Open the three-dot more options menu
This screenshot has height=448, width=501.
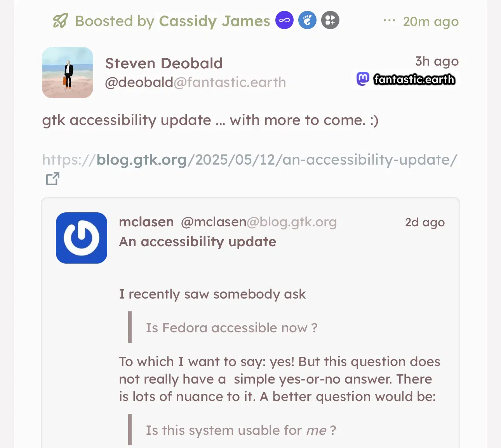pos(389,21)
